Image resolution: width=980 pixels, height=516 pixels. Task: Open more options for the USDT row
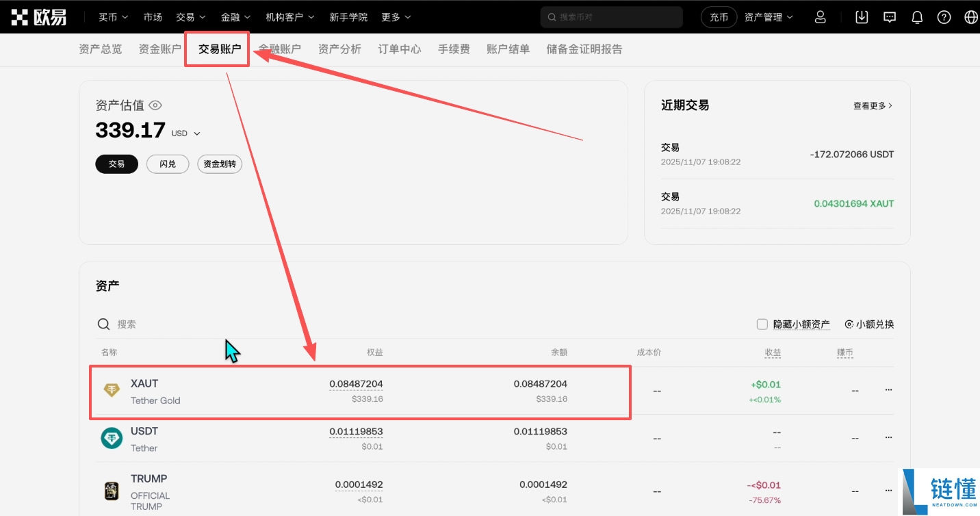click(888, 437)
